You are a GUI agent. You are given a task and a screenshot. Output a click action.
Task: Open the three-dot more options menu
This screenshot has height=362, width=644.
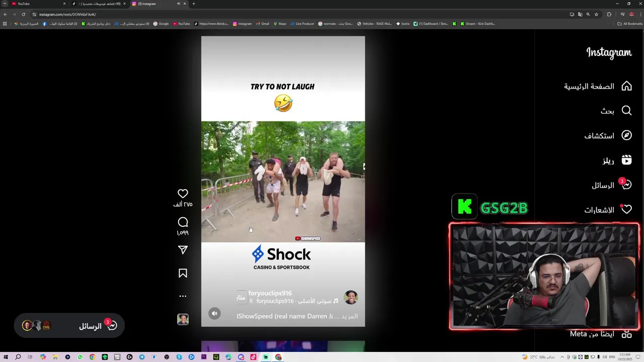coord(183,296)
